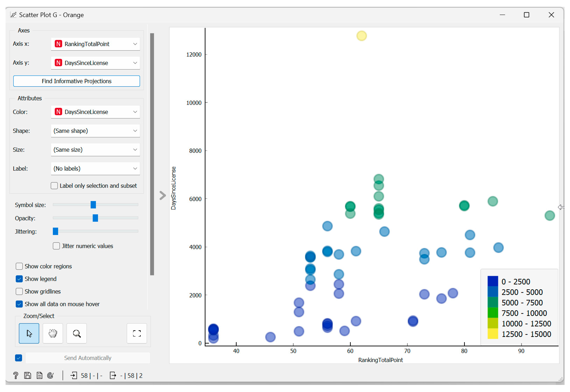This screenshot has height=392, width=570.
Task: Choose the magnifier zoom tool
Action: pos(76,333)
